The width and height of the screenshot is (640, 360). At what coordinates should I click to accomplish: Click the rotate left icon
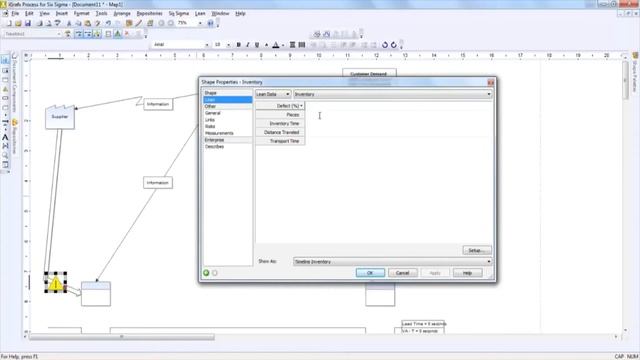(x=384, y=45)
